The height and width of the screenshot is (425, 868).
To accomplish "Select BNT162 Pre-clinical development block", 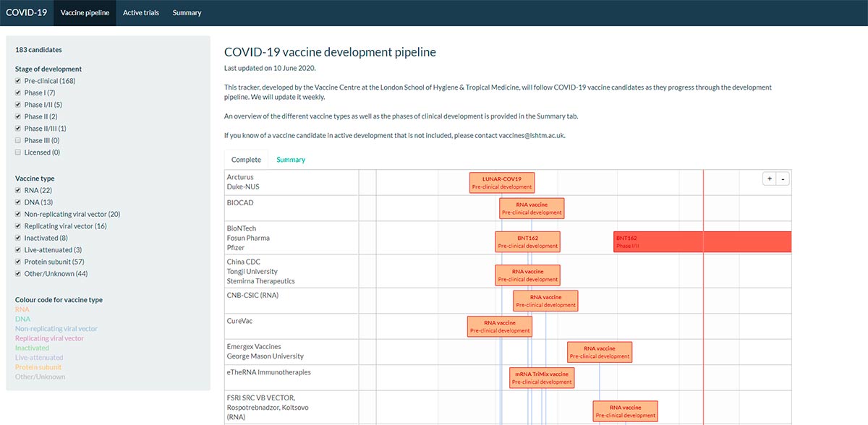I will (528, 241).
